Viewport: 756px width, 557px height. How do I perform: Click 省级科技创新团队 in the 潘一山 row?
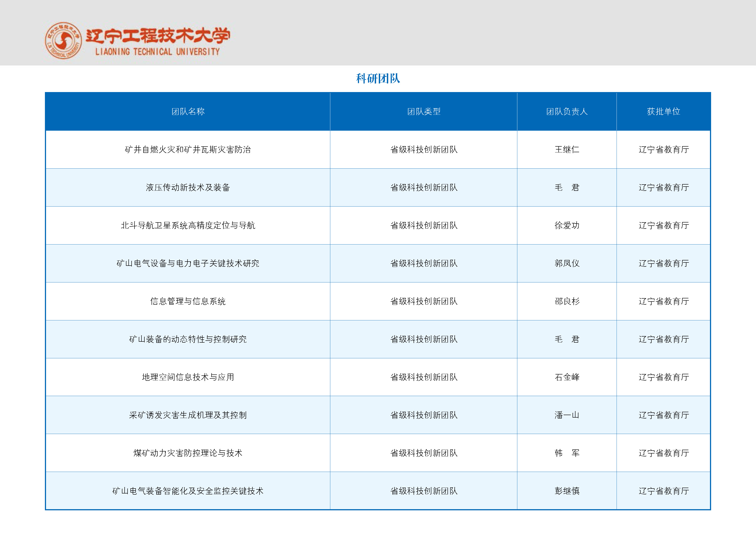[424, 415]
